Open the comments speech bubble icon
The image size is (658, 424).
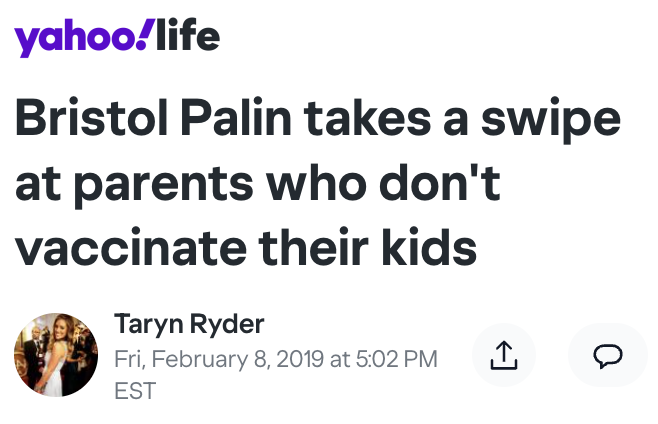[x=607, y=355]
